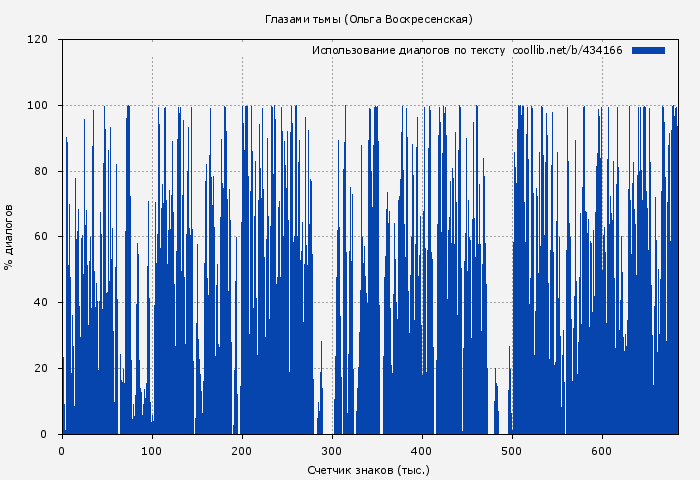700x480 pixels.
Task: Click the 0 tick label on x-axis
Action: pyautogui.click(x=62, y=450)
